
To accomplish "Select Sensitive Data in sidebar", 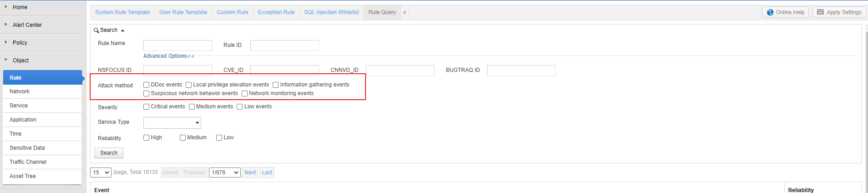I will point(27,148).
